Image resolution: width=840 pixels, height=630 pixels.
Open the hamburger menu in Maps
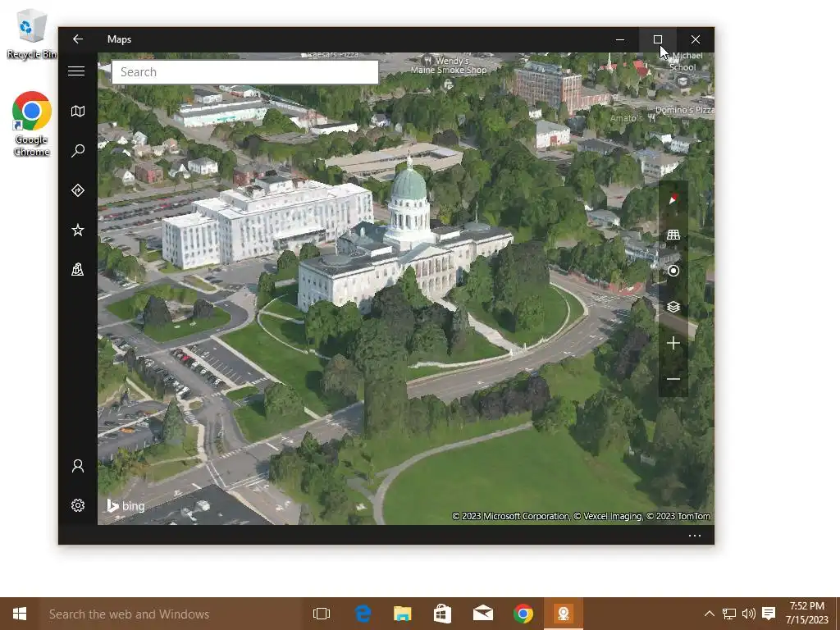76,71
